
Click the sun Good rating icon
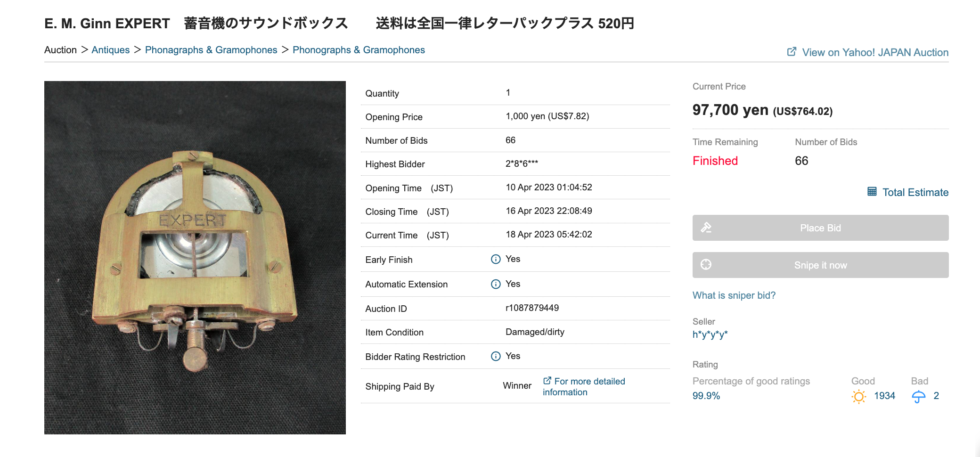click(x=858, y=396)
